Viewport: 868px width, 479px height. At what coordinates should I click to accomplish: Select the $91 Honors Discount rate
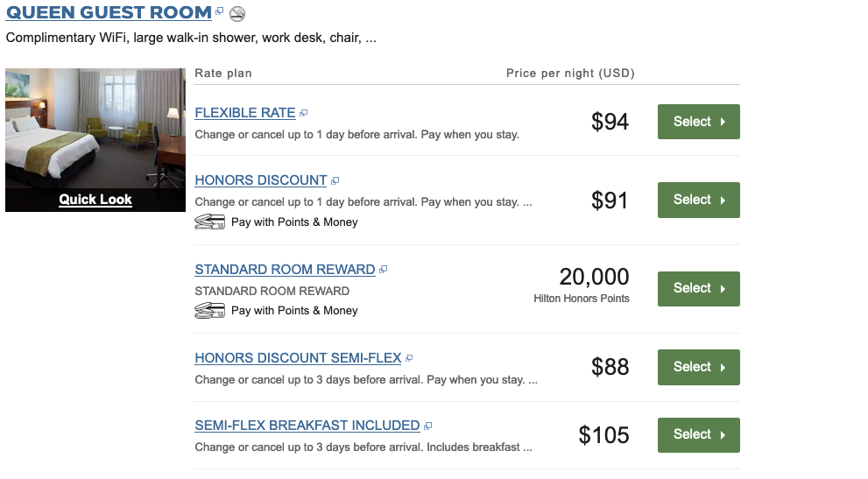point(698,200)
